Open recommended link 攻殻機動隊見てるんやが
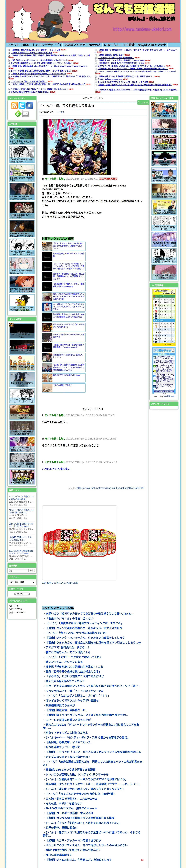 point(60,705)
